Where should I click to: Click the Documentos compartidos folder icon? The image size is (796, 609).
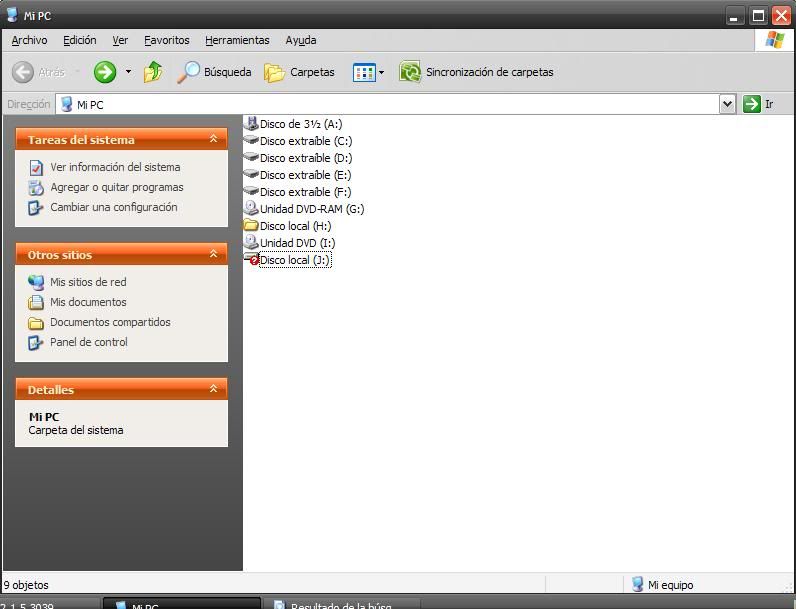click(36, 322)
